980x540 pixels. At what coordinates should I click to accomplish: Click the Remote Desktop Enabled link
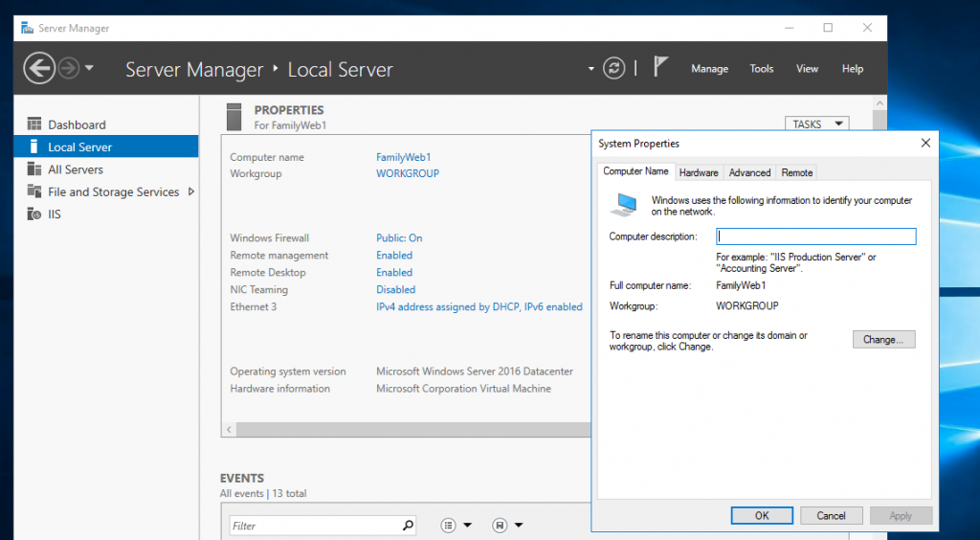click(x=393, y=273)
